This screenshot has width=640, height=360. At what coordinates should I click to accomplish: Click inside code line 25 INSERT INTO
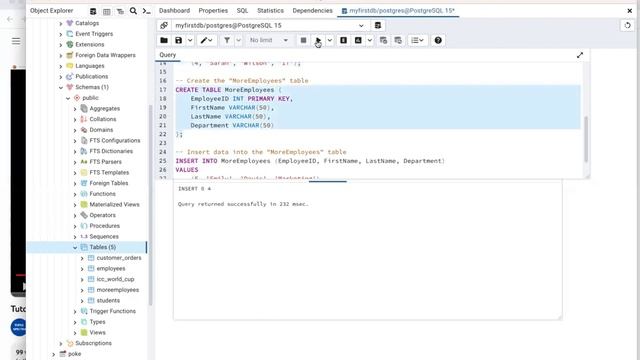310,161
